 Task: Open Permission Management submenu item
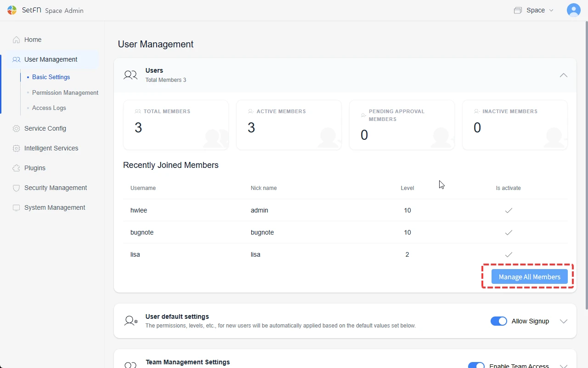(65, 92)
